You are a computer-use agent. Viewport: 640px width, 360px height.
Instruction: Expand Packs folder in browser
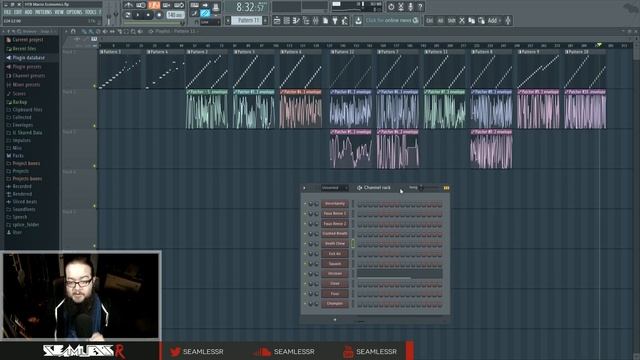[x=18, y=156]
